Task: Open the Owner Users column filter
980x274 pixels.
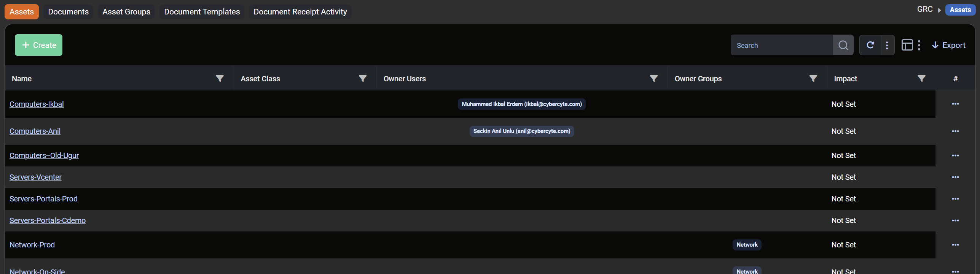Action: click(x=653, y=79)
